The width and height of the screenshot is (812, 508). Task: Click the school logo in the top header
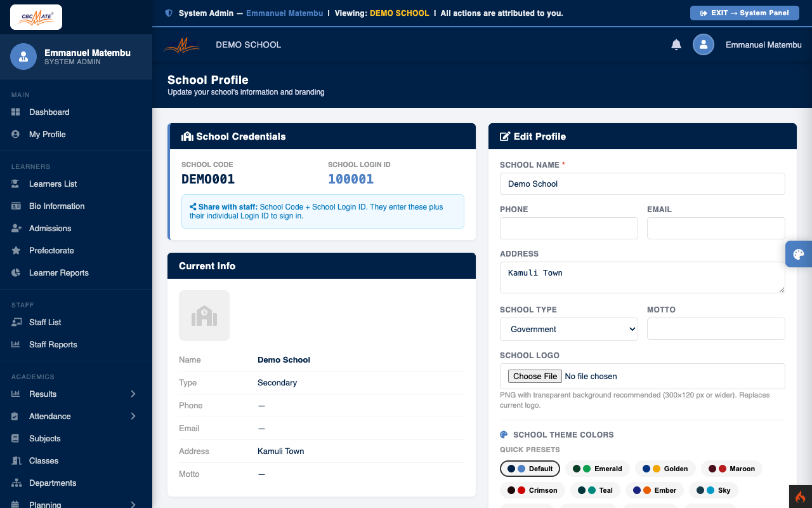tap(183, 44)
